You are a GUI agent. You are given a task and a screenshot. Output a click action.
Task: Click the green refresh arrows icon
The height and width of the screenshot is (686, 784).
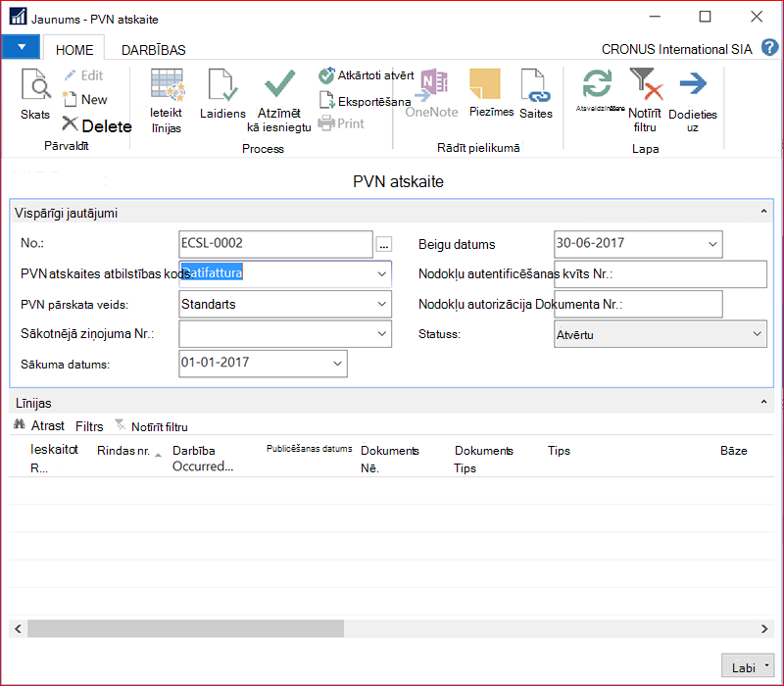coord(597,83)
